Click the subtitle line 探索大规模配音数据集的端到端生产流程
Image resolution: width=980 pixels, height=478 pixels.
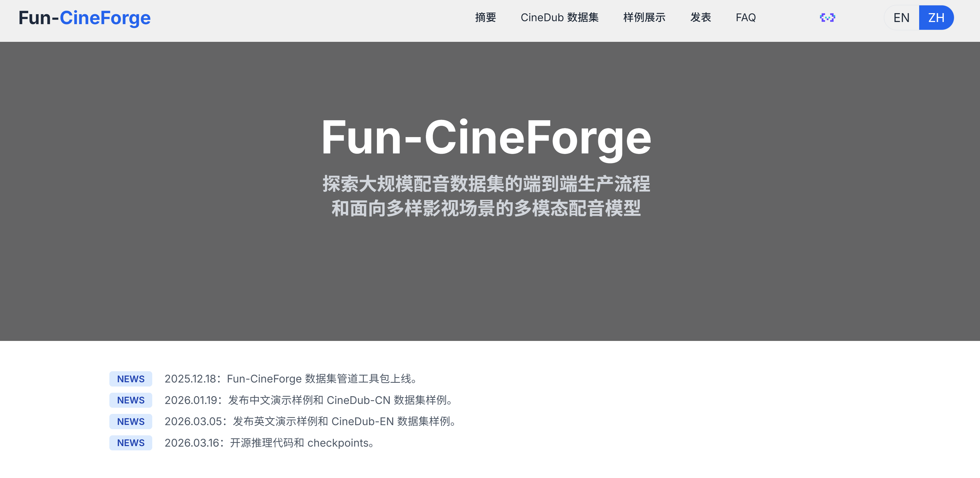(486, 184)
